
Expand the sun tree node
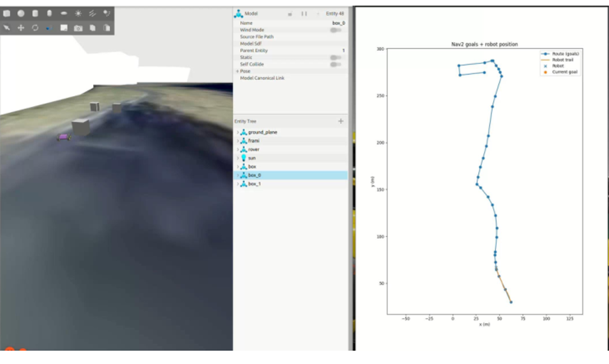click(238, 158)
